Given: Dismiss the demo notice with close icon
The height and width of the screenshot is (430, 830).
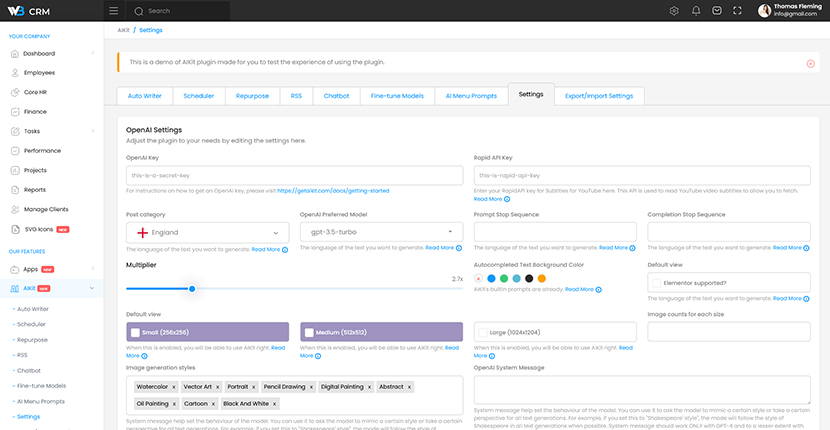Looking at the screenshot, I should point(810,64).
